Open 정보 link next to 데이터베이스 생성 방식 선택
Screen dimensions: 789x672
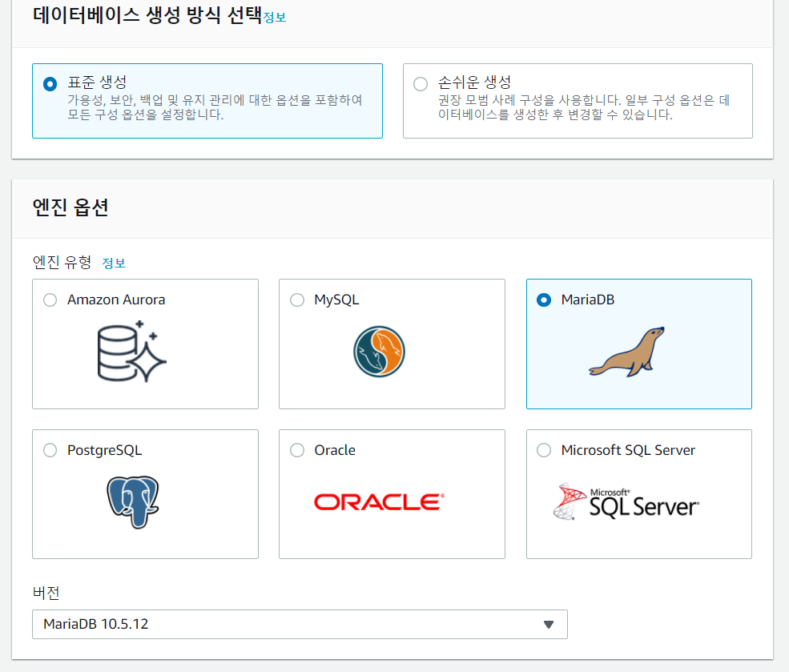tap(275, 18)
